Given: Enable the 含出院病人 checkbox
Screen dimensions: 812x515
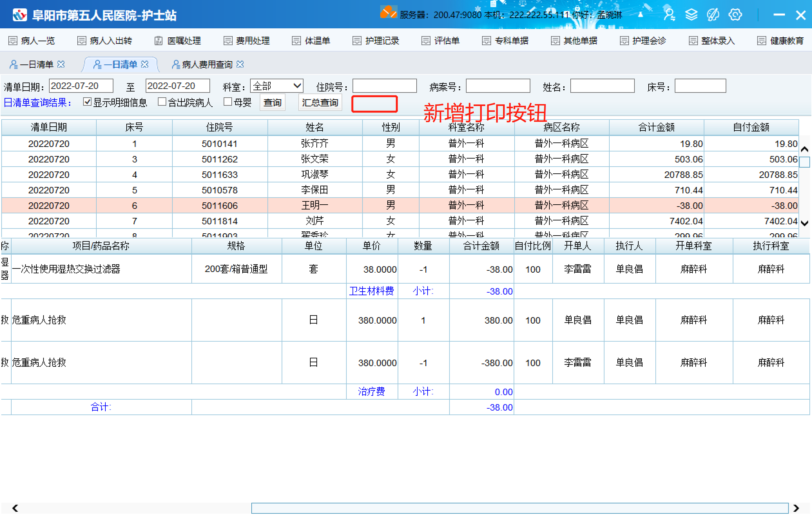Looking at the screenshot, I should pyautogui.click(x=162, y=102).
